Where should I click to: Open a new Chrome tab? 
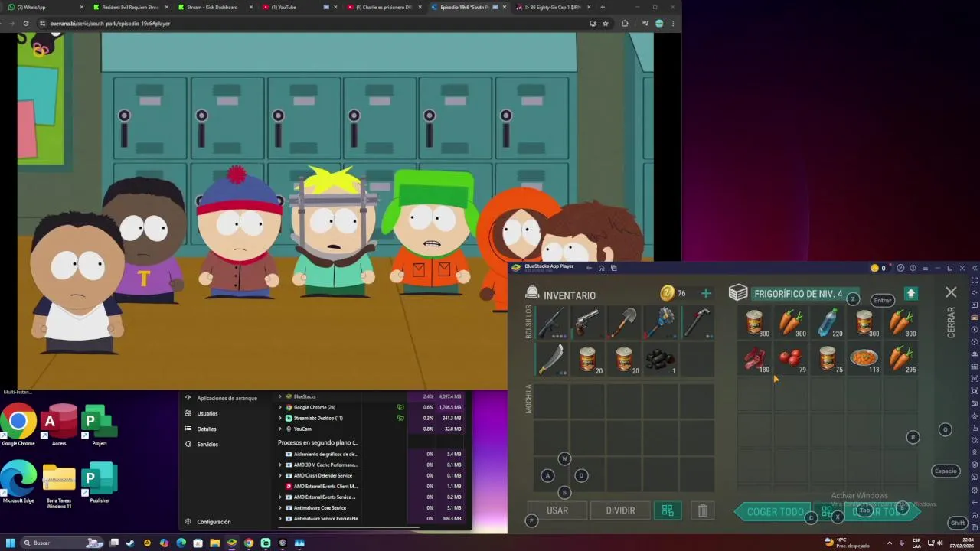(x=602, y=7)
